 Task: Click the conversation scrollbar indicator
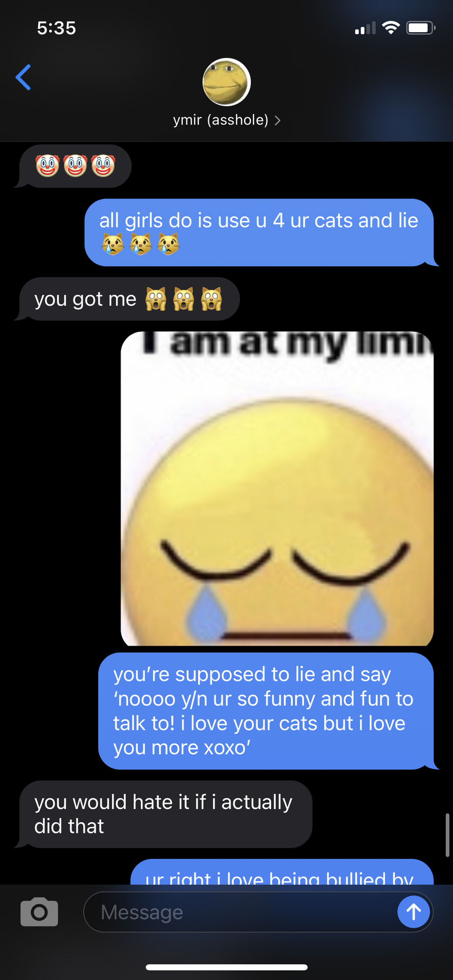tap(447, 835)
